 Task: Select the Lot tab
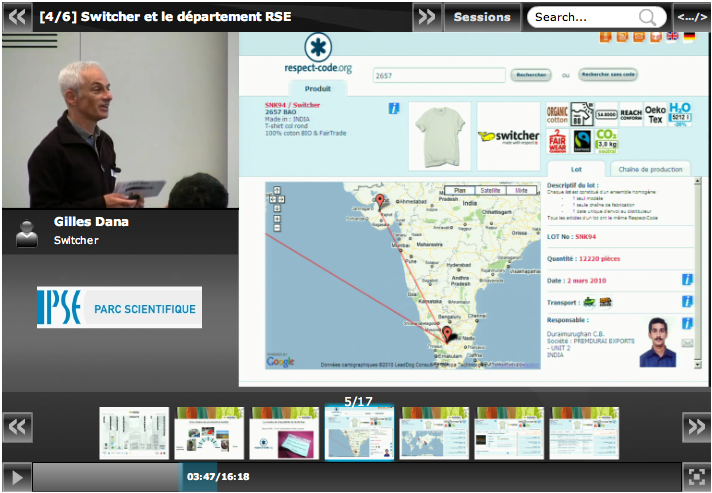(x=576, y=169)
